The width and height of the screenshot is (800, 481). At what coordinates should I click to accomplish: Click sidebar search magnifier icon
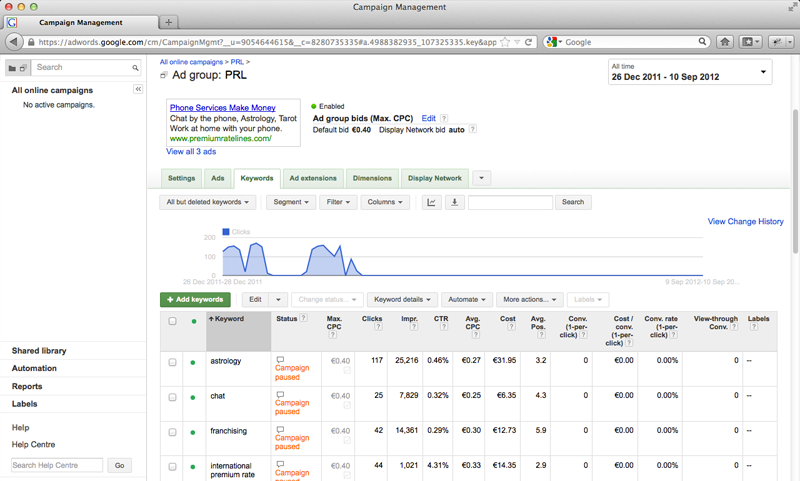click(x=135, y=67)
